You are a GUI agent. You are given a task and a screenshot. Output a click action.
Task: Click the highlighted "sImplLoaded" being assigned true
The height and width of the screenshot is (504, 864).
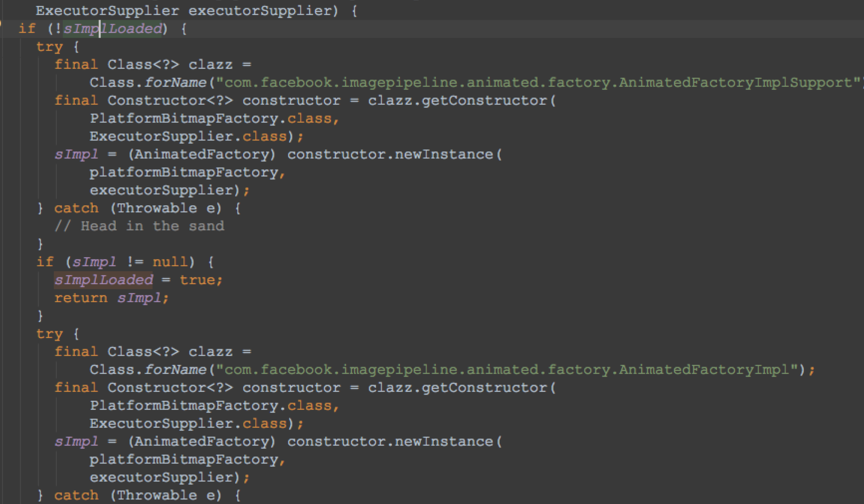point(104,280)
